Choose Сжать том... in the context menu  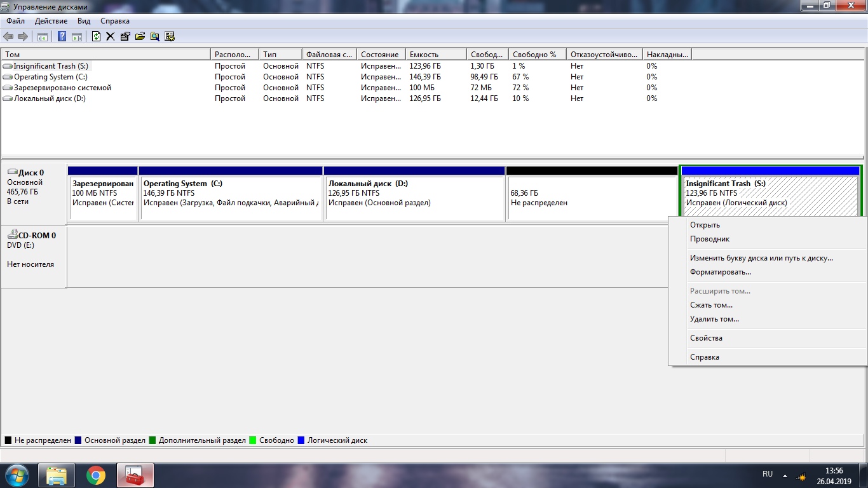(x=768, y=305)
